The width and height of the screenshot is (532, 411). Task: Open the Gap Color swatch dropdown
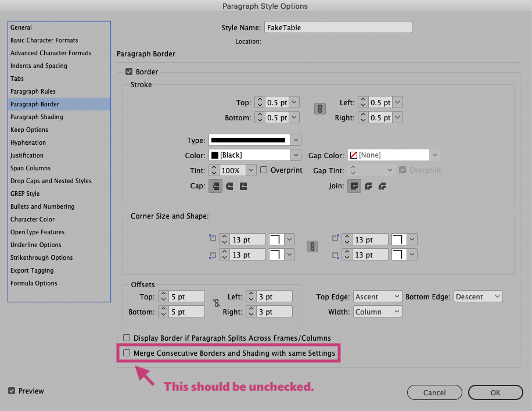(435, 155)
